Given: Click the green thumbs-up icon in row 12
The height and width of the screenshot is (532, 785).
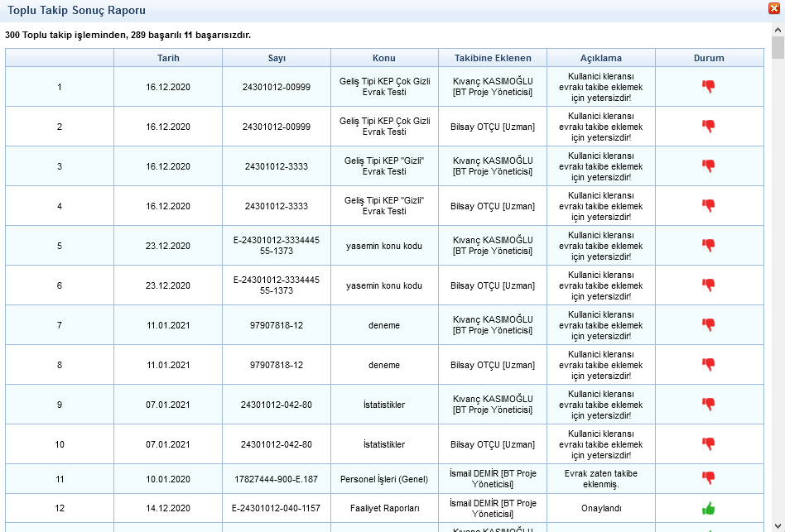Looking at the screenshot, I should tap(708, 508).
